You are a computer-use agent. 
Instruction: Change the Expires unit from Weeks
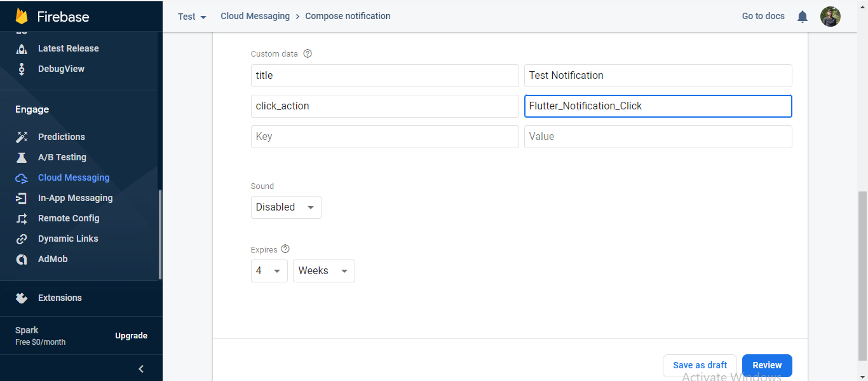[x=323, y=270]
